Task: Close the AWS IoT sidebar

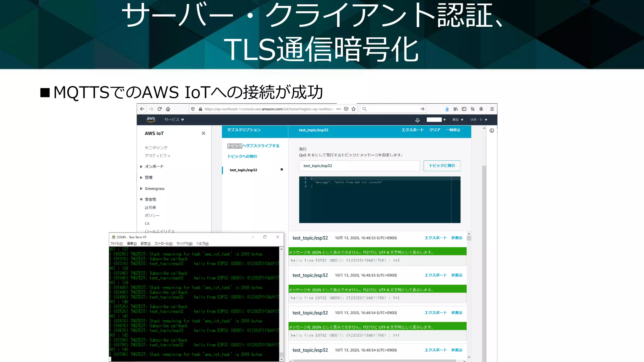Action: pyautogui.click(x=203, y=133)
